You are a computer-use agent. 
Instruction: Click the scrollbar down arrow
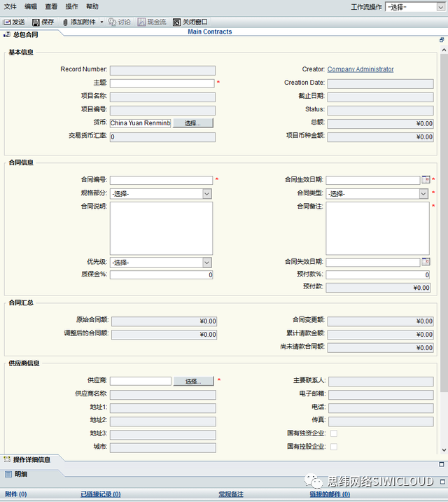click(x=444, y=450)
